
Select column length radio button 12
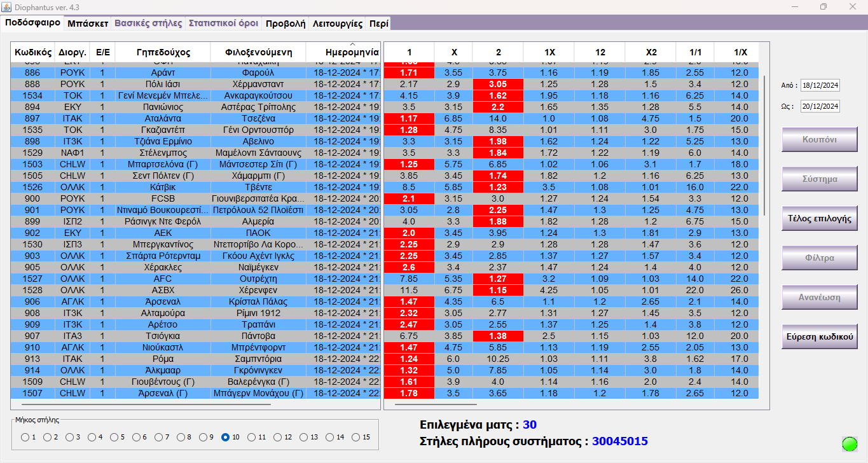tap(277, 438)
